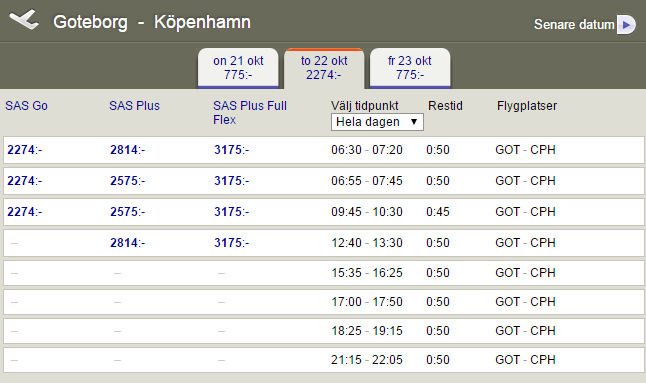Open the fr 23 okt tab
Image resolution: width=646 pixels, height=383 pixels.
click(x=410, y=68)
